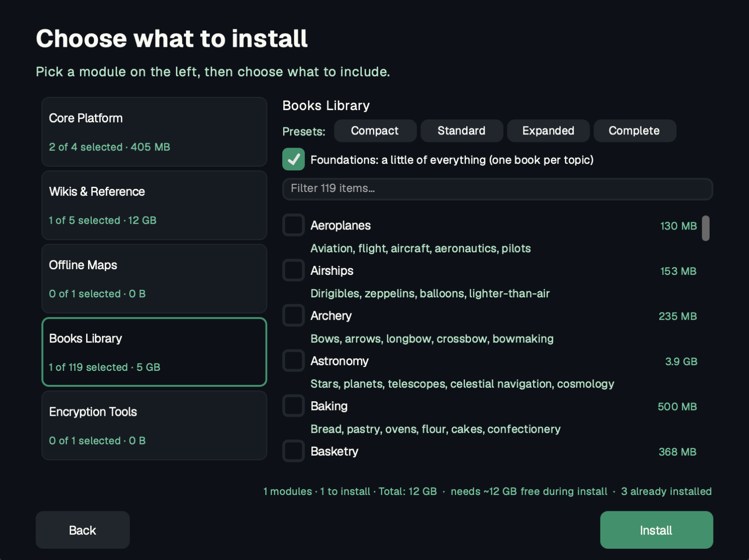Click '1 of 5 selected · 12 GB' text
The image size is (749, 560).
pyautogui.click(x=103, y=221)
